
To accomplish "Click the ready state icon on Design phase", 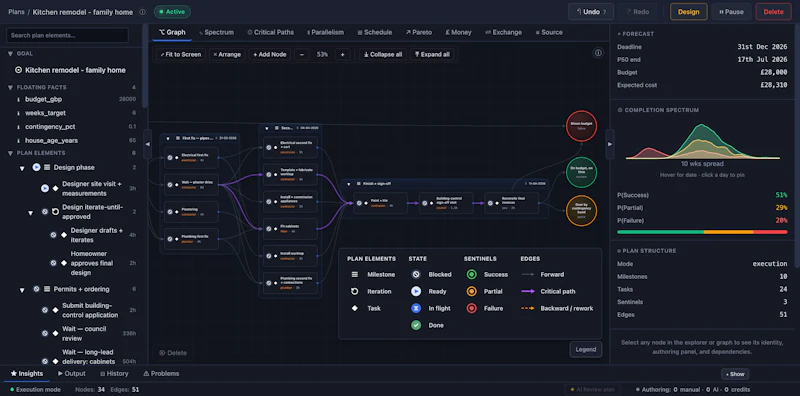I will tap(36, 167).
